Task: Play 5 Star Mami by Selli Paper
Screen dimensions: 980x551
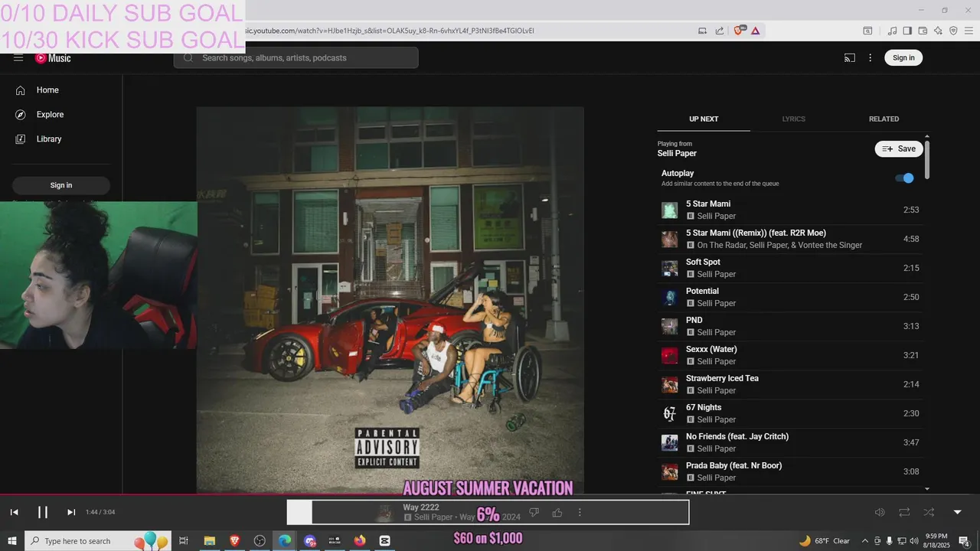Action: [790, 210]
